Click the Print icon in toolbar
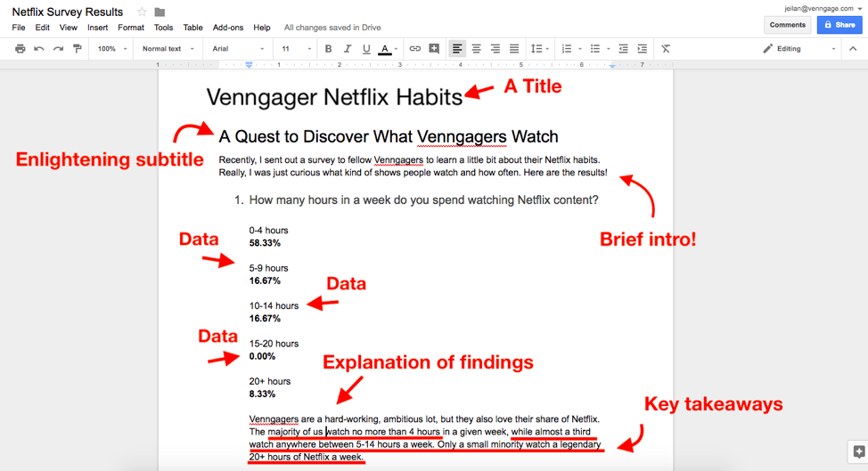This screenshot has width=868, height=471. click(20, 49)
